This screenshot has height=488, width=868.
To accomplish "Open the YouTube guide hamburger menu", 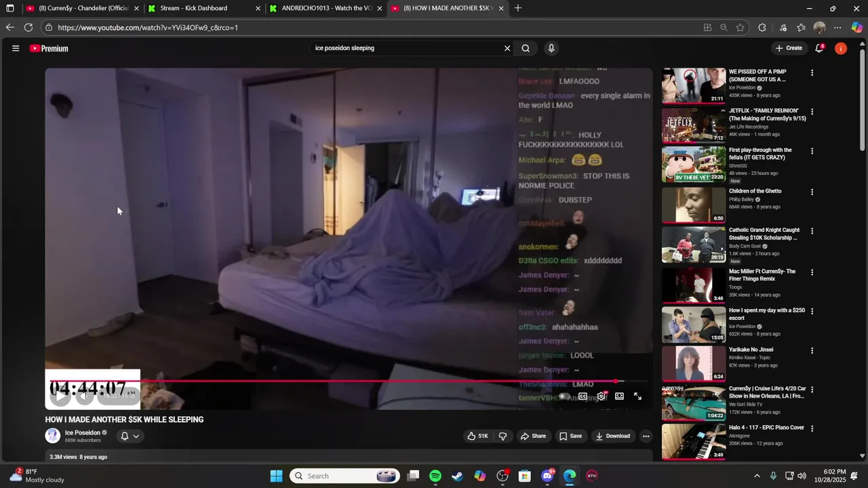I will [x=16, y=48].
